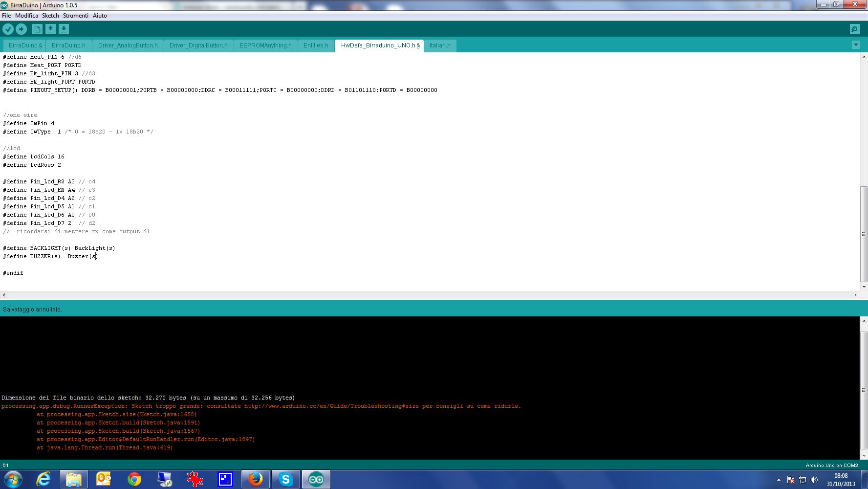Open Skype from the taskbar

click(x=286, y=479)
